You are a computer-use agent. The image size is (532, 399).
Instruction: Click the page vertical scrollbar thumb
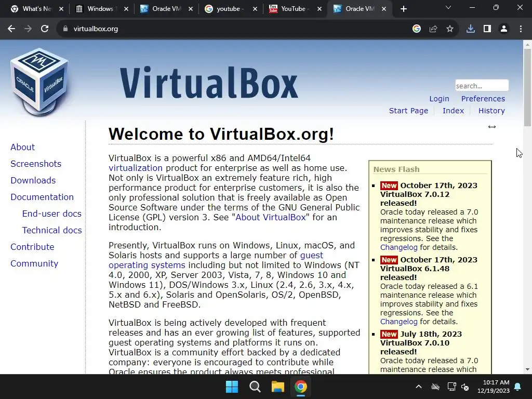tap(527, 87)
